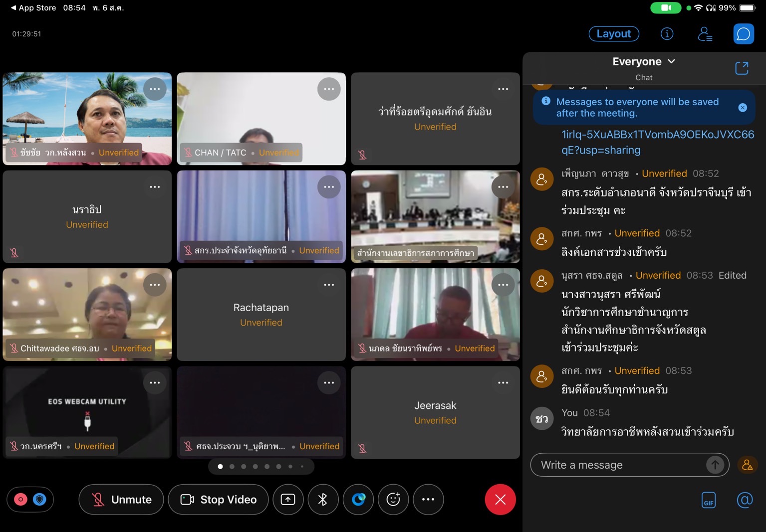Select the Chittawadee video tile
Viewport: 766px width, 532px height.
tap(87, 315)
